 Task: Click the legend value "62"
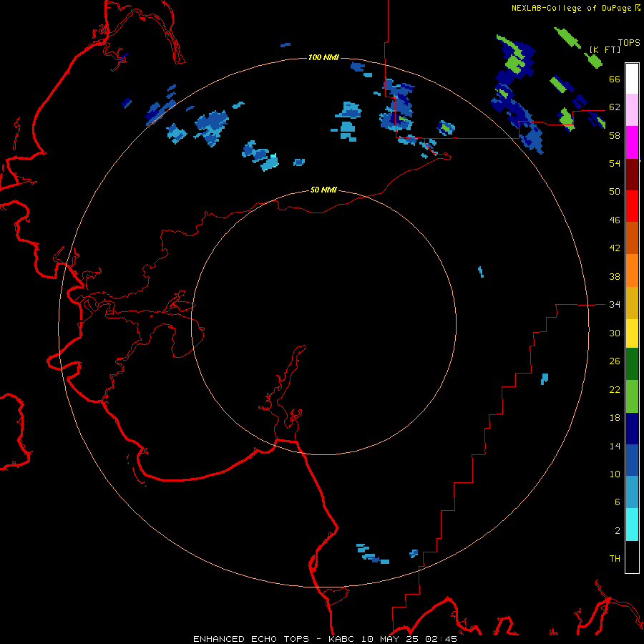tap(615, 107)
